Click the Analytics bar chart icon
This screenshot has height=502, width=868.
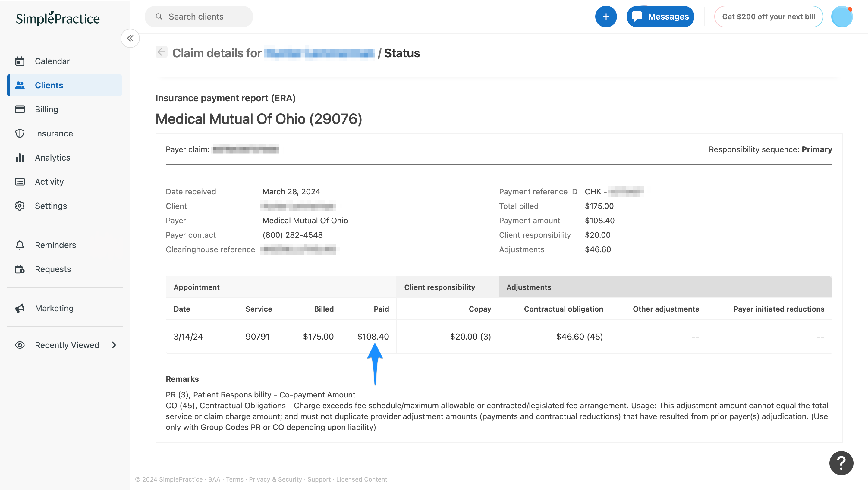click(x=20, y=158)
